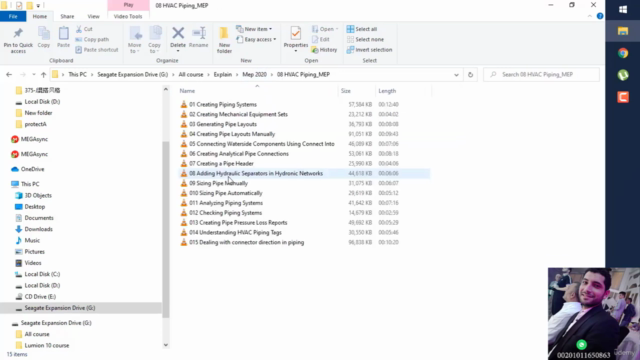The height and width of the screenshot is (360, 640).
Task: Open Chrome from the taskbar
Action: click(623, 53)
